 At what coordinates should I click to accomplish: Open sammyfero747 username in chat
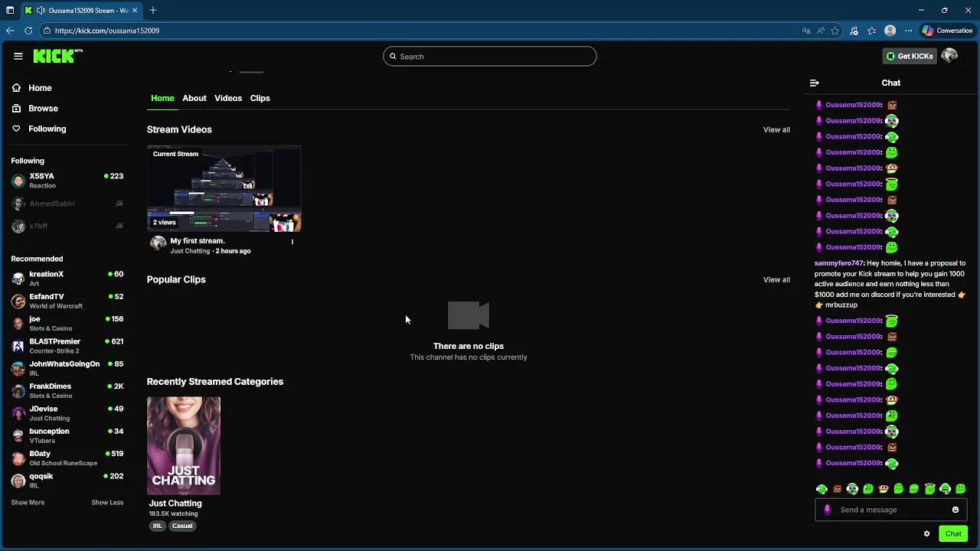pos(839,263)
